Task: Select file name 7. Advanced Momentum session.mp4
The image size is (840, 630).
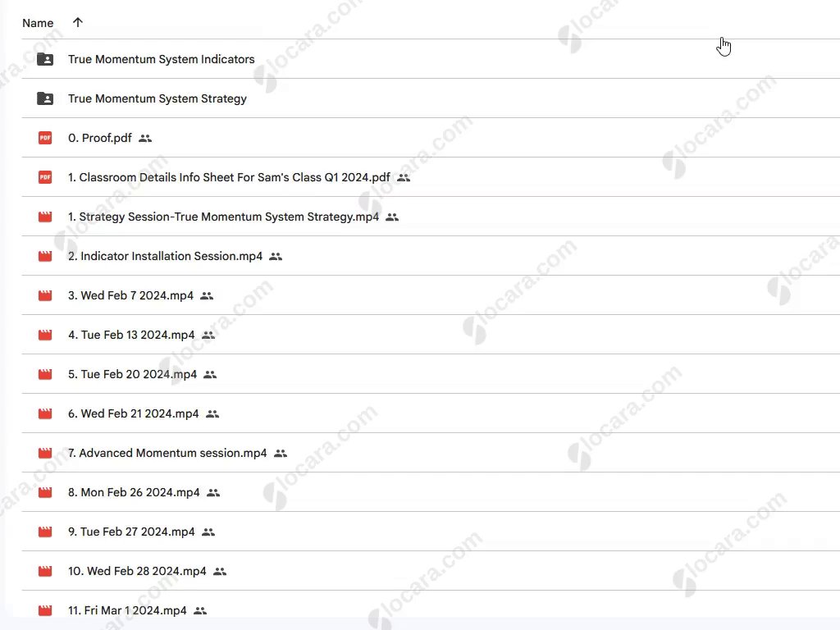Action: pyautogui.click(x=167, y=453)
